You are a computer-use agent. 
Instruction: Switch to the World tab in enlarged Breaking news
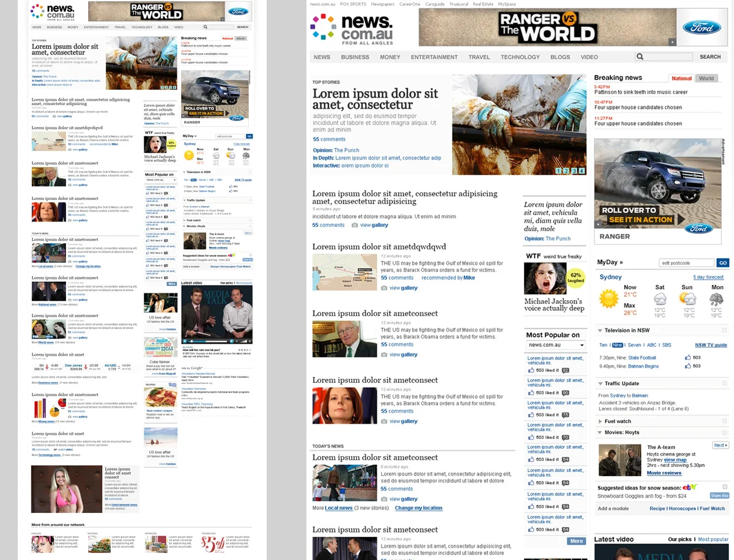[706, 78]
